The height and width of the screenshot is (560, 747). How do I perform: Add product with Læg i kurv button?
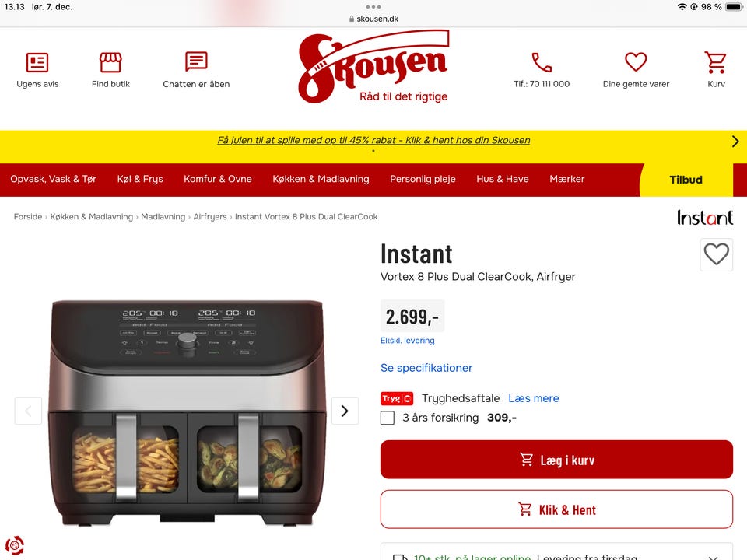pos(556,460)
